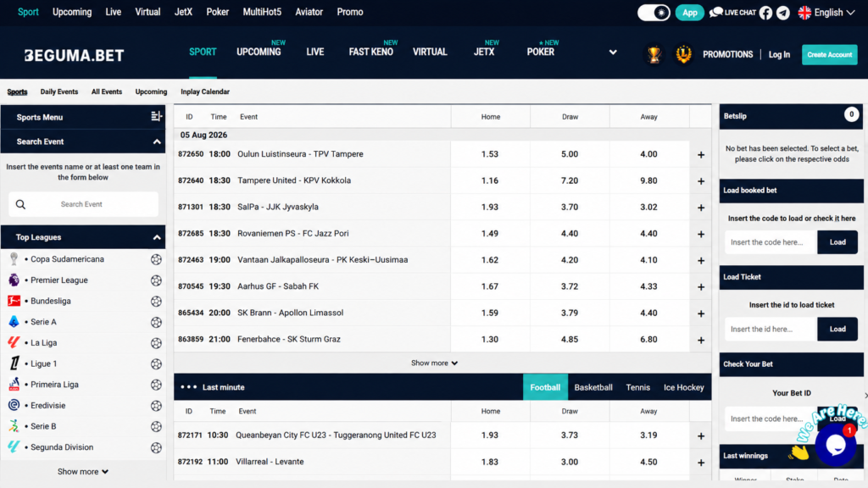
Task: Pick away odds 4.40 for SK Brann
Action: click(x=648, y=313)
